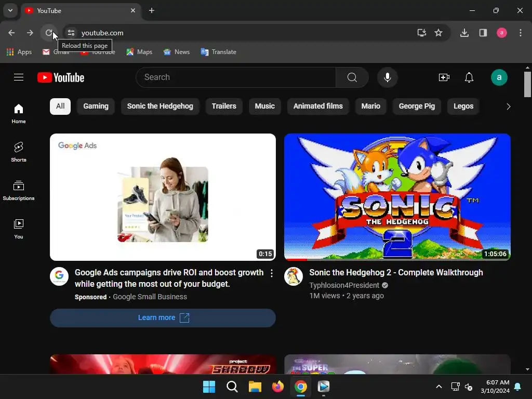This screenshot has width=532, height=399.
Task: Select the Music filter chip
Action: 264,106
